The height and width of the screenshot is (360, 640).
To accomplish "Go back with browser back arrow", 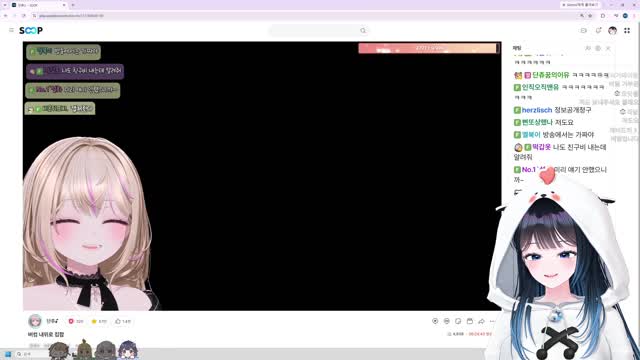I will 6,16.
